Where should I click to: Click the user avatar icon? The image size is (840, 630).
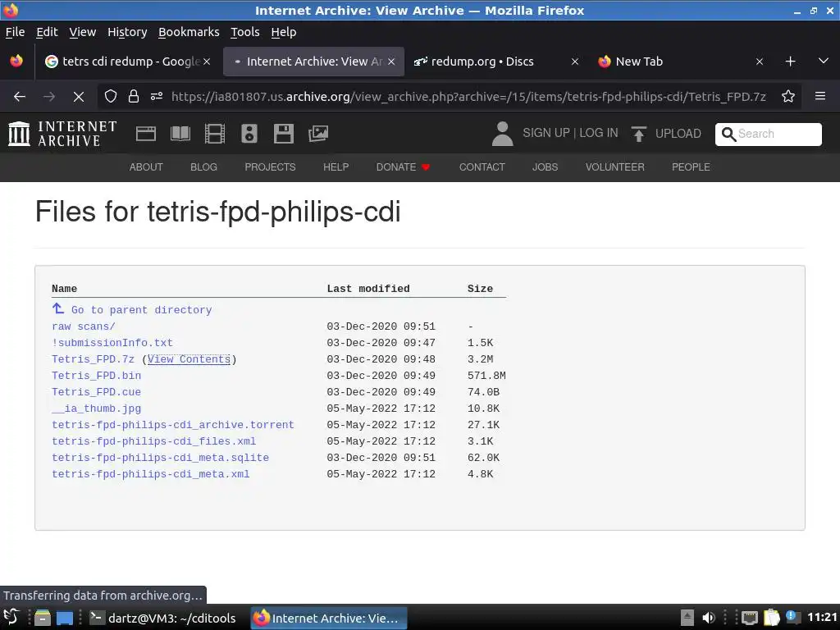pos(502,134)
